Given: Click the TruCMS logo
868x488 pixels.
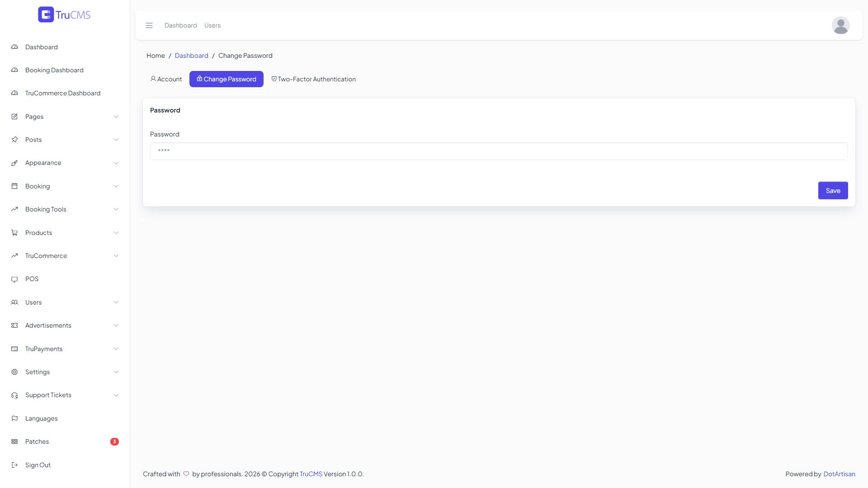Looking at the screenshot, I should tap(64, 14).
